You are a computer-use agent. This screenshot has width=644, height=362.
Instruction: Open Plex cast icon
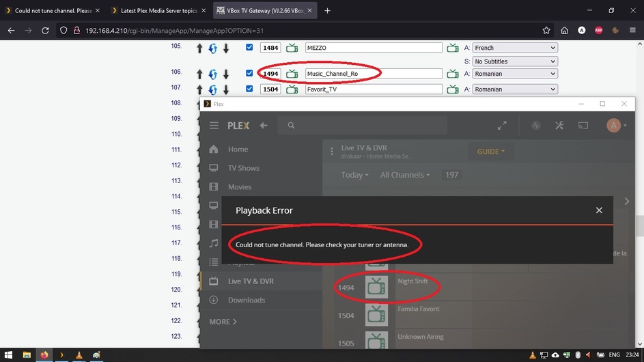pyautogui.click(x=583, y=125)
